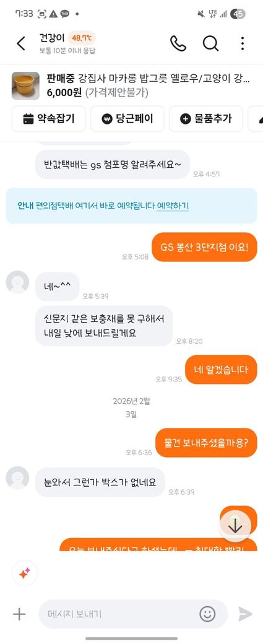Open the emoji smiley picker
The image size is (263, 644).
coord(207,614)
